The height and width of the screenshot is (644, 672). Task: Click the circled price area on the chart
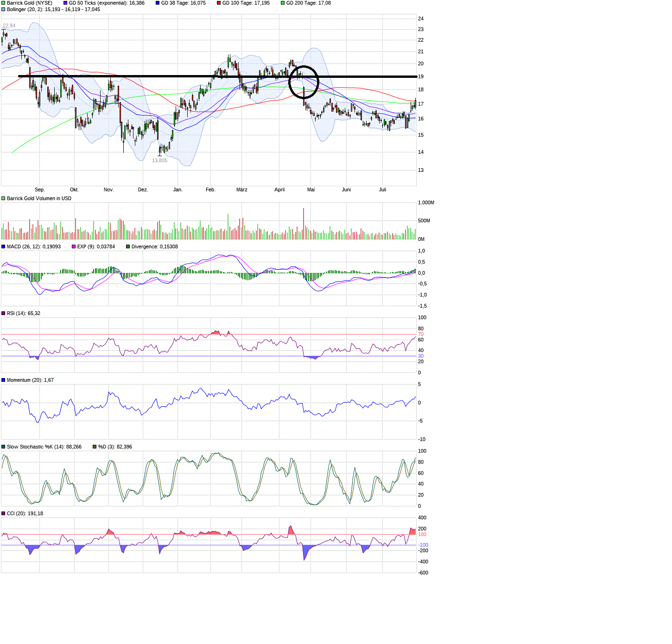pyautogui.click(x=304, y=82)
